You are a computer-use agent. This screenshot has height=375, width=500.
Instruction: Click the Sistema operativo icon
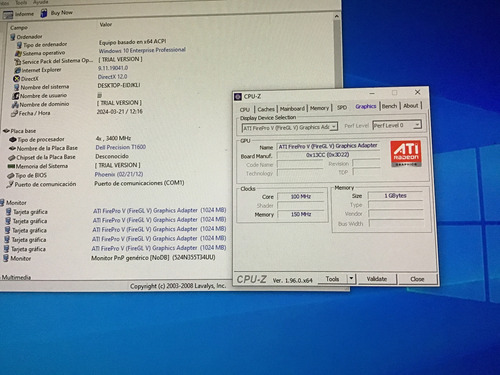pos(18,53)
